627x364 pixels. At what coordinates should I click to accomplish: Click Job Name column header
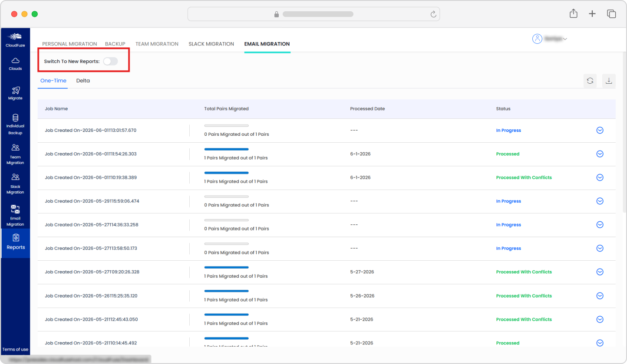(56, 109)
